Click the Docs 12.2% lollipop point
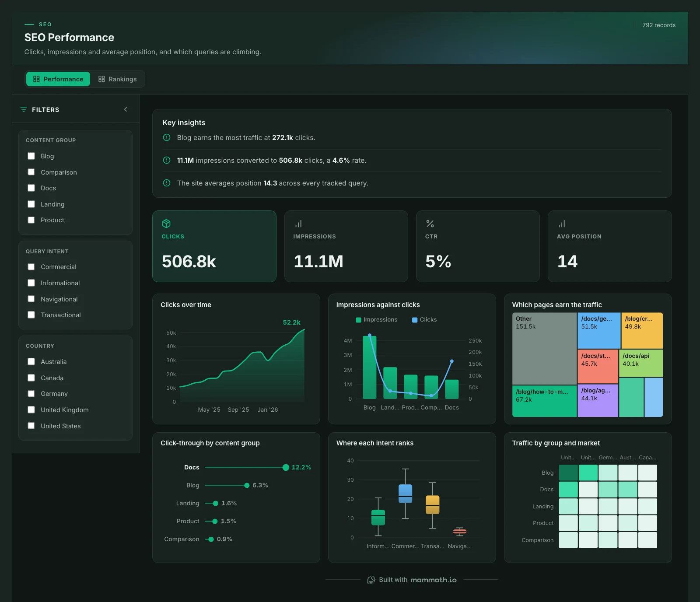 (286, 468)
